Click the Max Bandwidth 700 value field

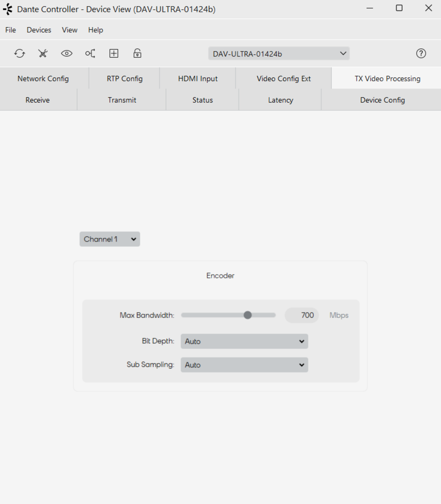[x=302, y=315]
